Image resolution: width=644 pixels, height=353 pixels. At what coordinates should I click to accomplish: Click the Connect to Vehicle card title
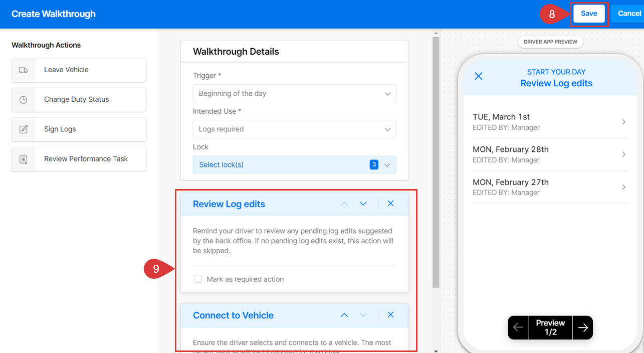[233, 315]
